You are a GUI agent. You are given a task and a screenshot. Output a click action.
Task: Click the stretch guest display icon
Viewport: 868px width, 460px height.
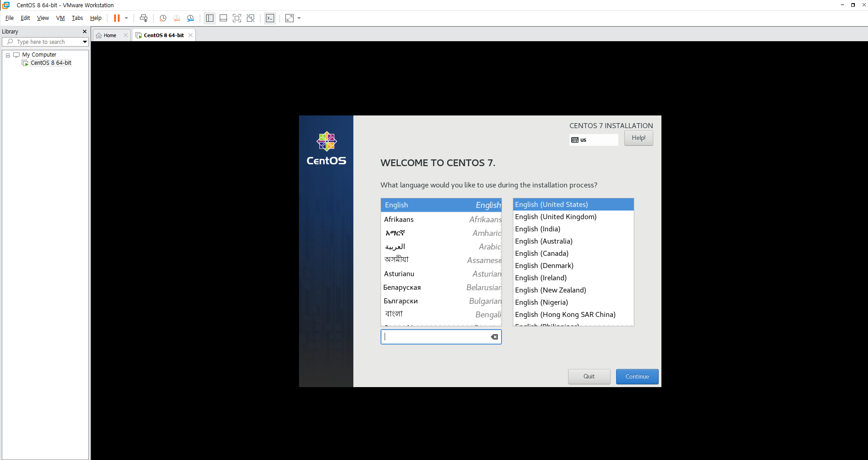click(x=289, y=18)
